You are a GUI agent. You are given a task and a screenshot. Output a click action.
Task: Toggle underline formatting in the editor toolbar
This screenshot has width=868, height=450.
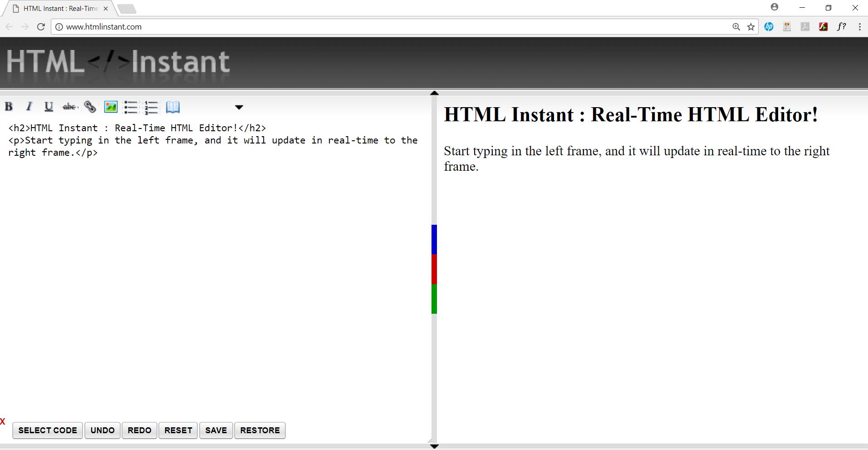pos(49,107)
